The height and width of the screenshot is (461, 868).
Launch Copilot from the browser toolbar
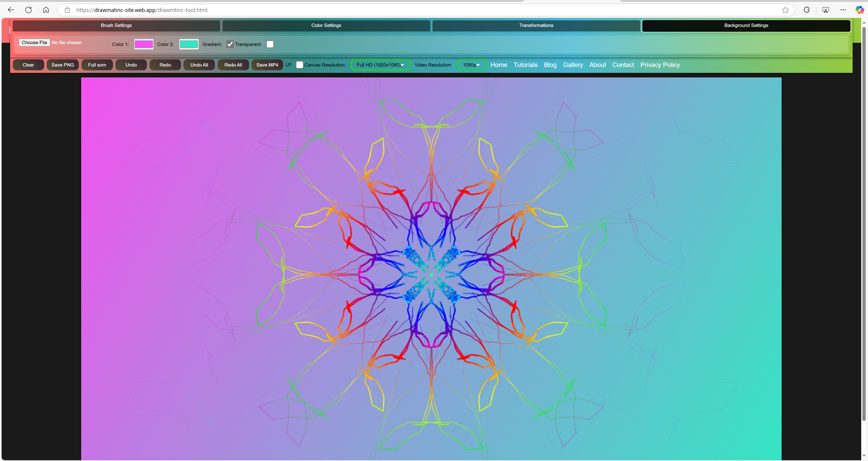859,10
